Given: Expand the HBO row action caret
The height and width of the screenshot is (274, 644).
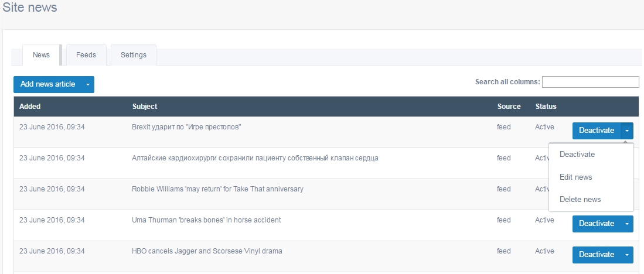Looking at the screenshot, I should [x=627, y=255].
